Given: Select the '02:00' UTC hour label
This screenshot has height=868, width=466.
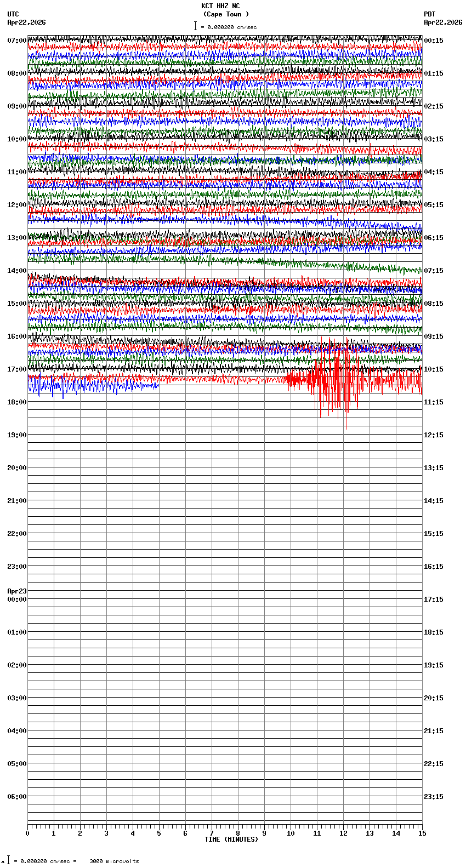Looking at the screenshot, I should pyautogui.click(x=17, y=665).
